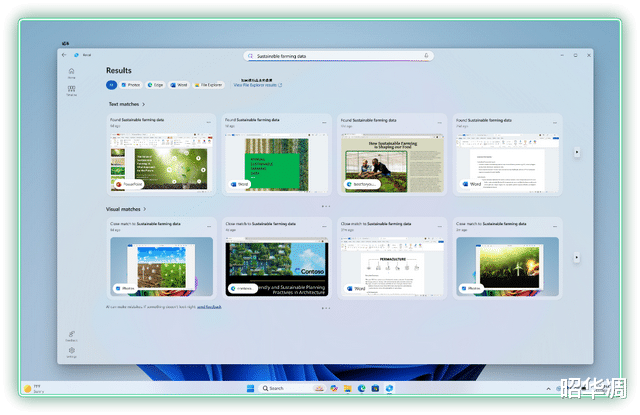Open more options on green Word match card
Image resolution: width=640 pixels, height=415 pixels.
[324, 122]
